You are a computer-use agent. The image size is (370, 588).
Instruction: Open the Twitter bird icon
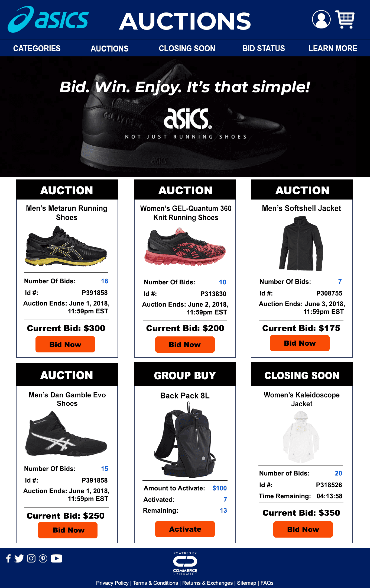pos(19,558)
